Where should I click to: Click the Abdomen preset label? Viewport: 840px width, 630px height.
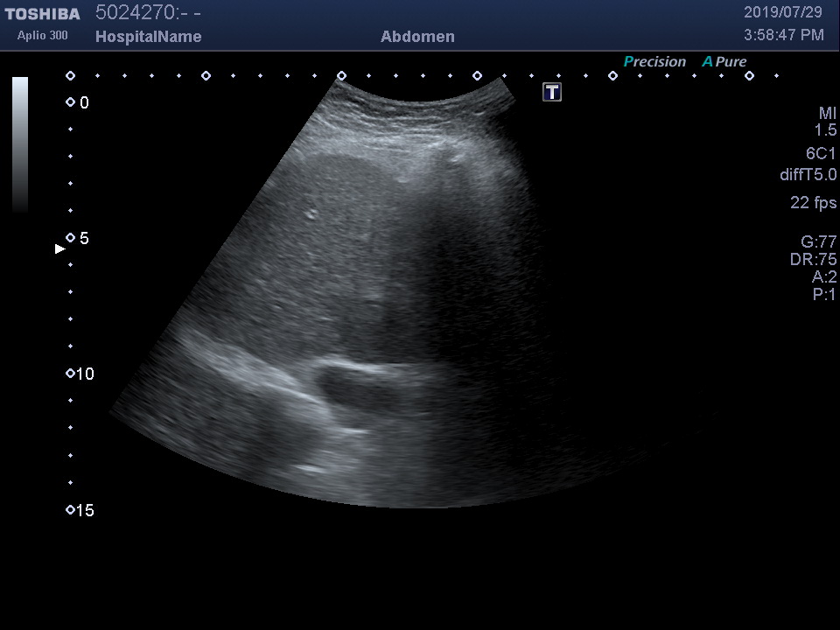tap(417, 37)
